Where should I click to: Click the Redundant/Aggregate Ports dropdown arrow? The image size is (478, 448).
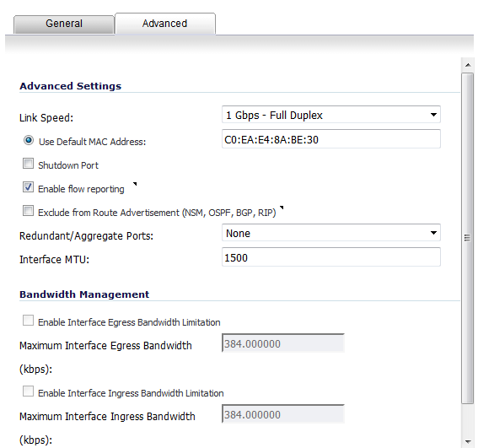point(433,233)
